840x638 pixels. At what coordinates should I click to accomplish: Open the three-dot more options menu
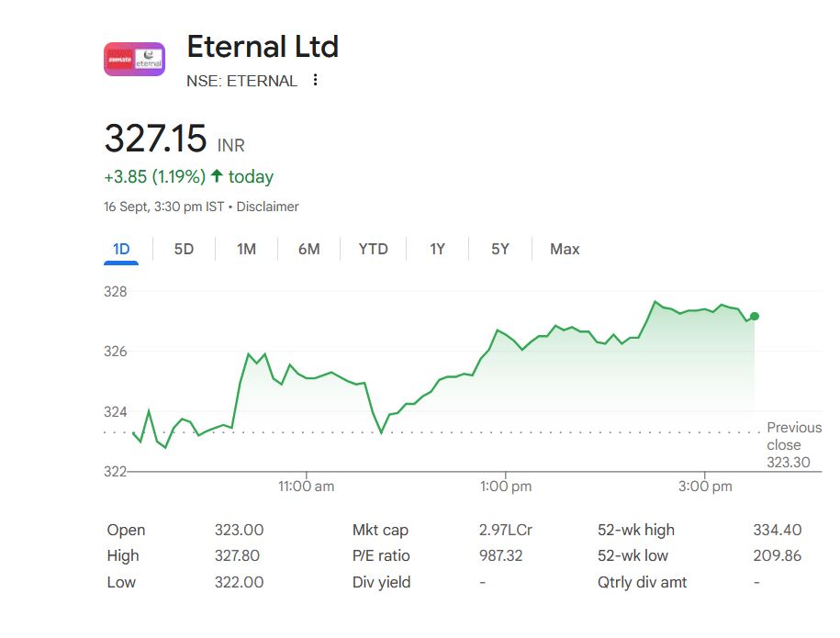[316, 80]
